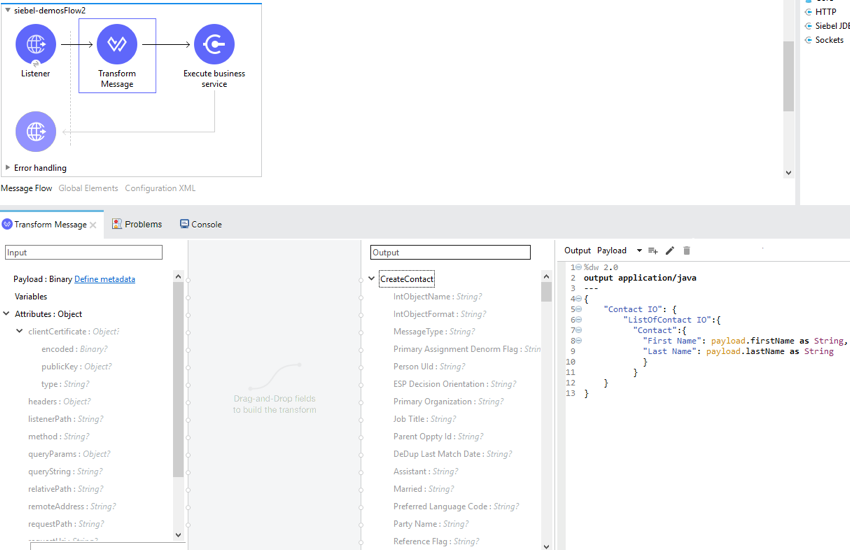Click the Transform Message component icon
This screenshot has height=550, width=850.
pyautogui.click(x=117, y=45)
